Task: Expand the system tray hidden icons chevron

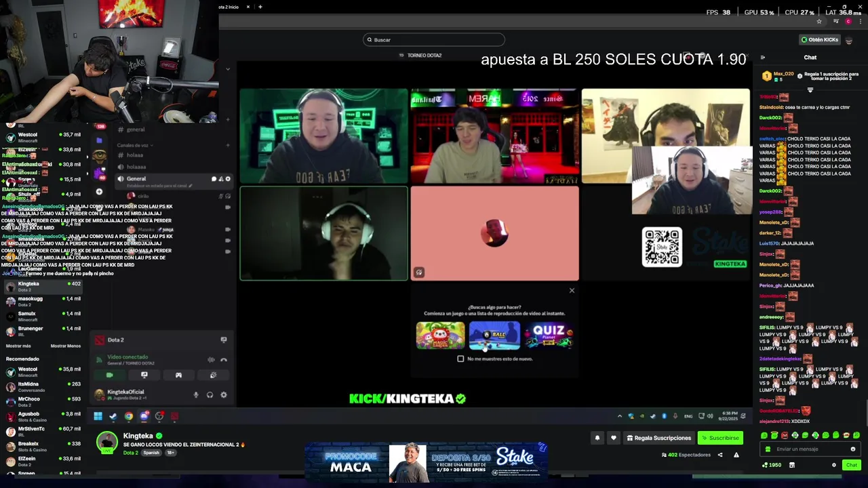Action: (619, 416)
